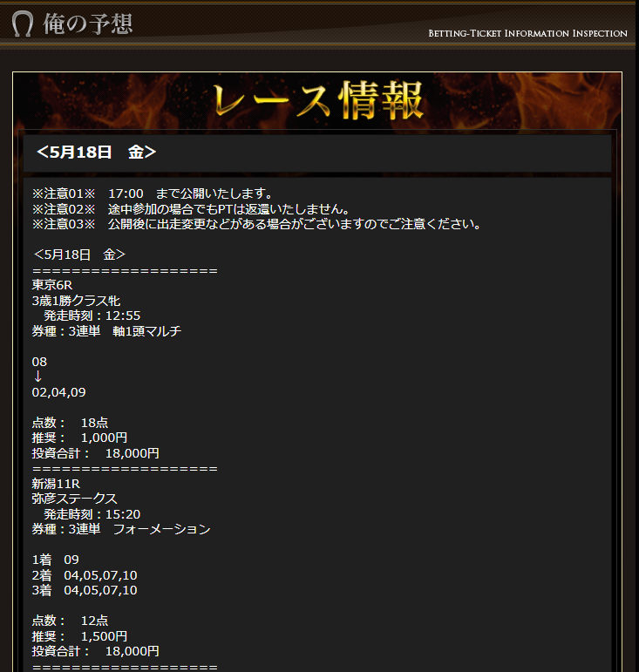Click the 推奨: 1,500円 amount
This screenshot has width=639, height=672.
pyautogui.click(x=79, y=636)
